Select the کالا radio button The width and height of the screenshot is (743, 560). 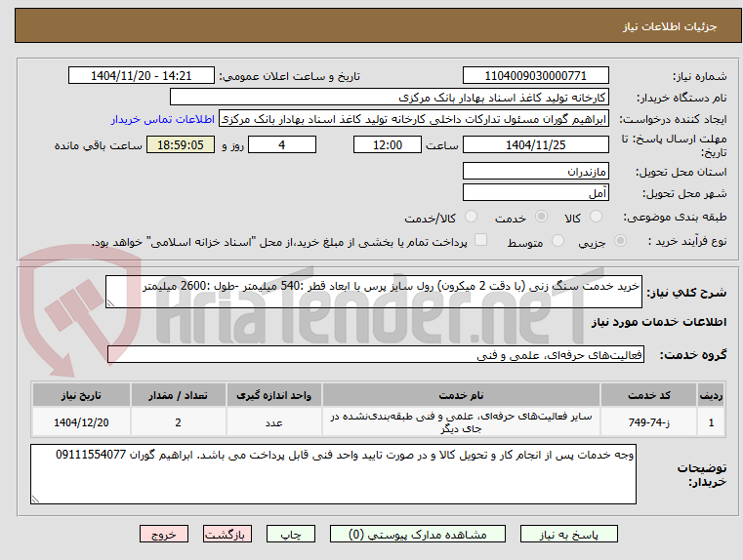[596, 217]
